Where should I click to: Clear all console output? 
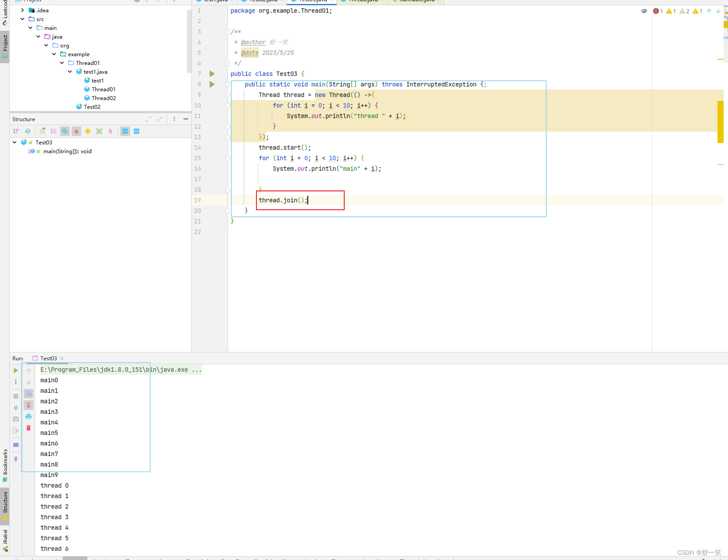(29, 428)
